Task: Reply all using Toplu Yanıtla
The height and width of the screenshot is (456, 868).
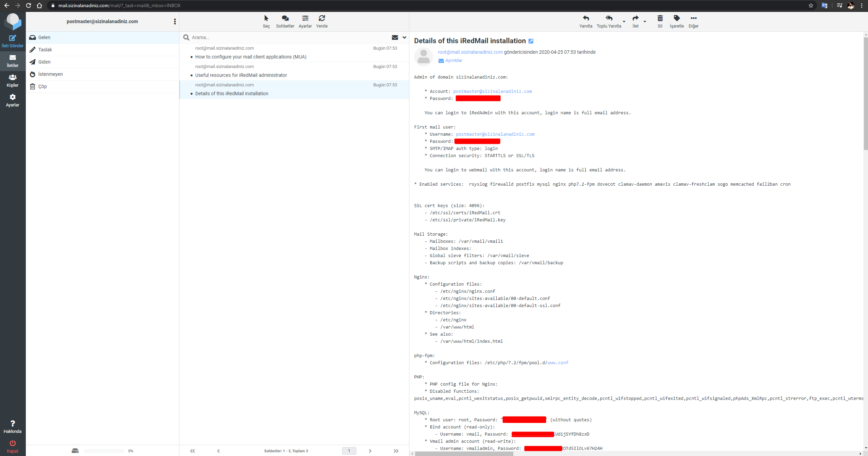Action: tap(609, 21)
